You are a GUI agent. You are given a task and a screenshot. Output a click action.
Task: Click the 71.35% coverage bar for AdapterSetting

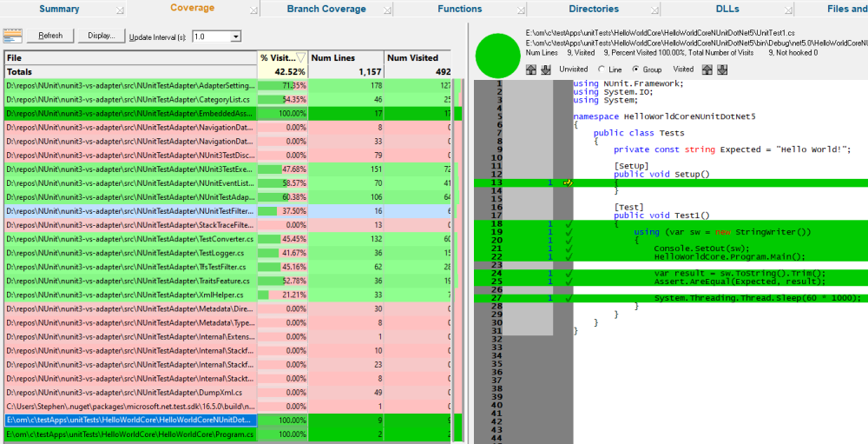tap(282, 85)
